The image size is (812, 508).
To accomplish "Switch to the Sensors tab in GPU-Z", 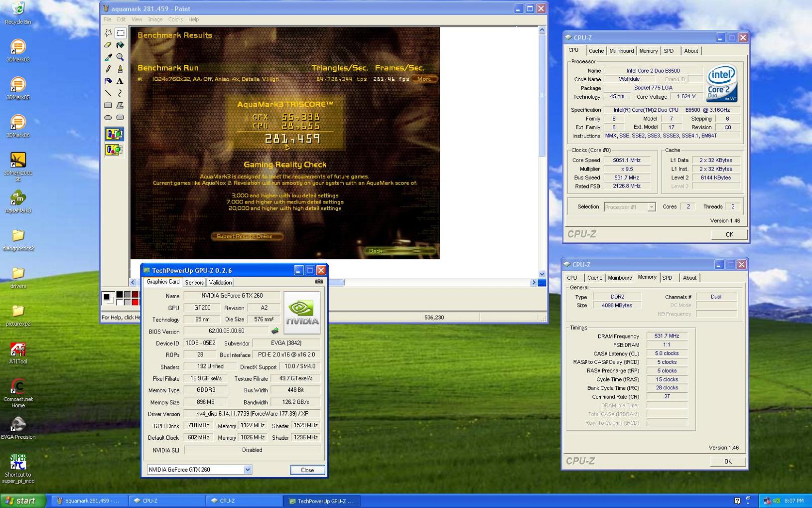I will pos(194,282).
